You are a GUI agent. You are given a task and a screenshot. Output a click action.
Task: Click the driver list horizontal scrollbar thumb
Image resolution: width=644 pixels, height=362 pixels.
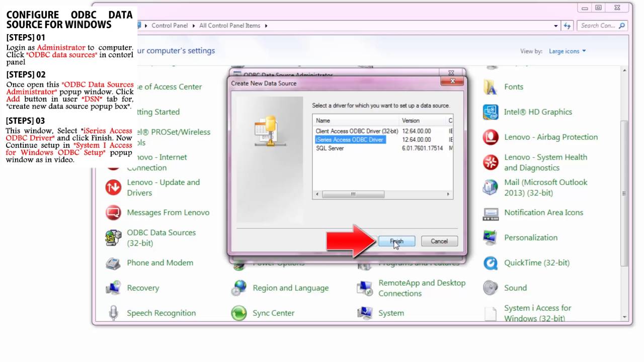(353, 194)
